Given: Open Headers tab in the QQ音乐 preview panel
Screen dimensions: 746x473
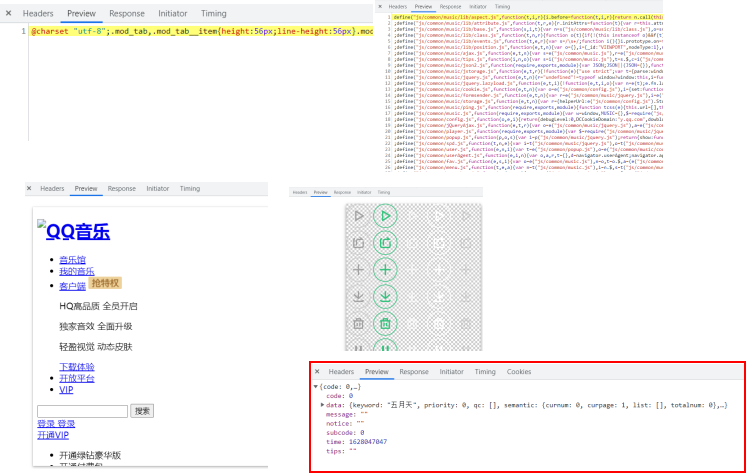Looking at the screenshot, I should tap(52, 188).
